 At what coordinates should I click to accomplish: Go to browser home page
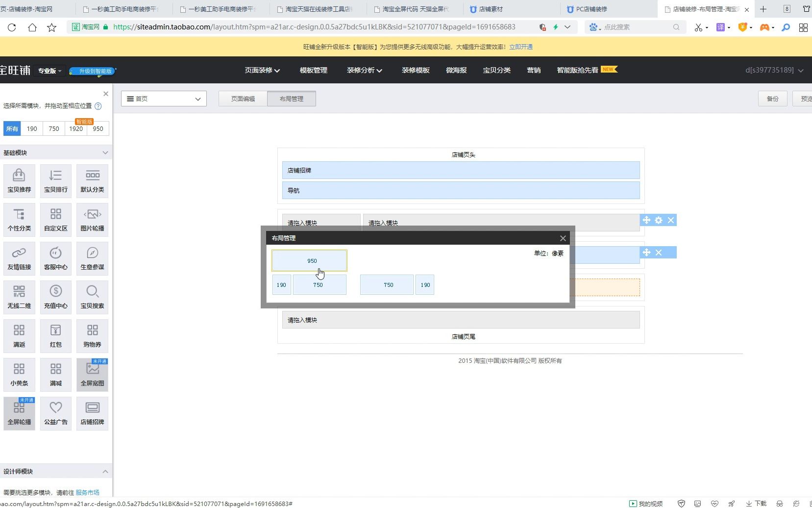(32, 27)
